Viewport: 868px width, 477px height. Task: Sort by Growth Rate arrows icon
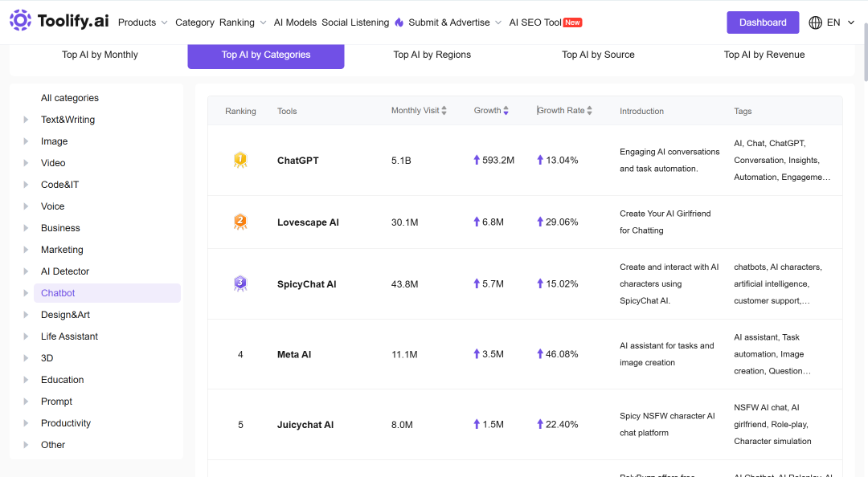590,111
